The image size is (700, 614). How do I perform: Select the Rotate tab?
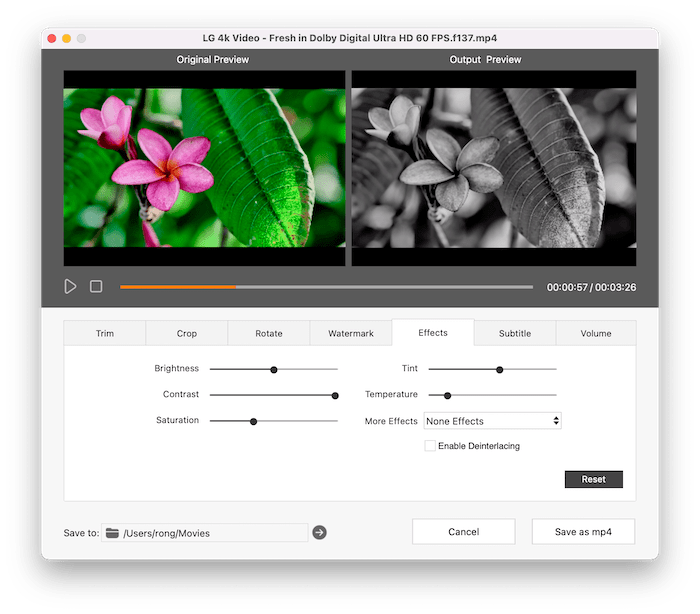pos(269,333)
